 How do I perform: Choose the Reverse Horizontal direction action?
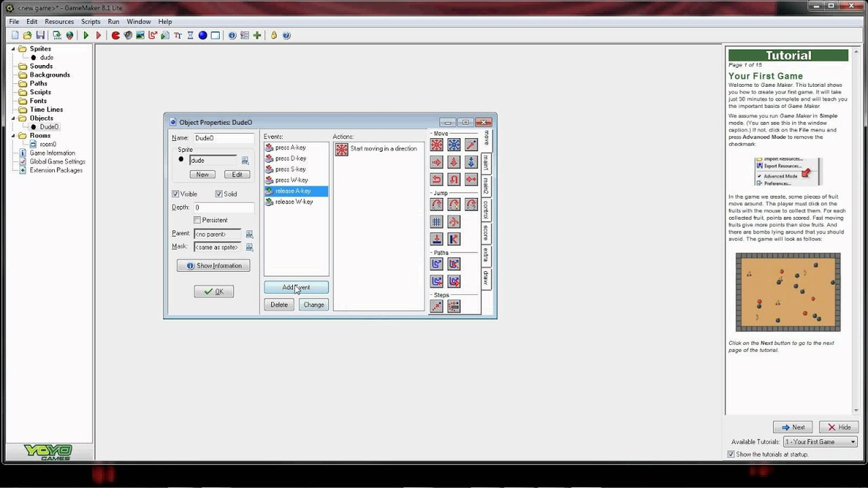click(437, 179)
